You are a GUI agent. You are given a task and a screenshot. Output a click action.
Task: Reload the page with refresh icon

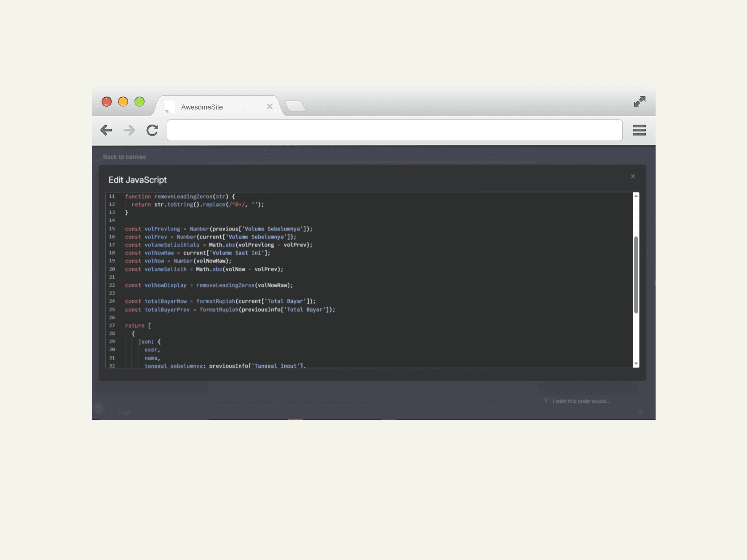pyautogui.click(x=152, y=130)
